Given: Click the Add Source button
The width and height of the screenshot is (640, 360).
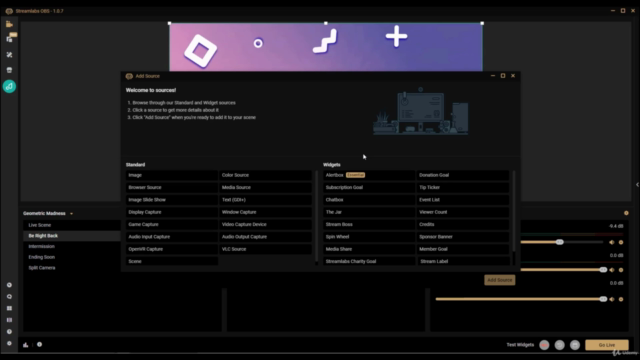Looking at the screenshot, I should pyautogui.click(x=500, y=280).
